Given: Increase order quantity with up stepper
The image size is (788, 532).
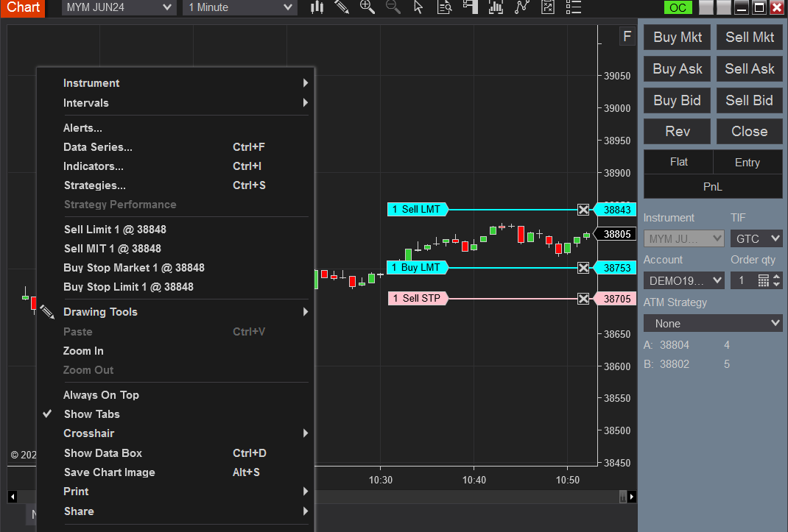Looking at the screenshot, I should pyautogui.click(x=777, y=276).
